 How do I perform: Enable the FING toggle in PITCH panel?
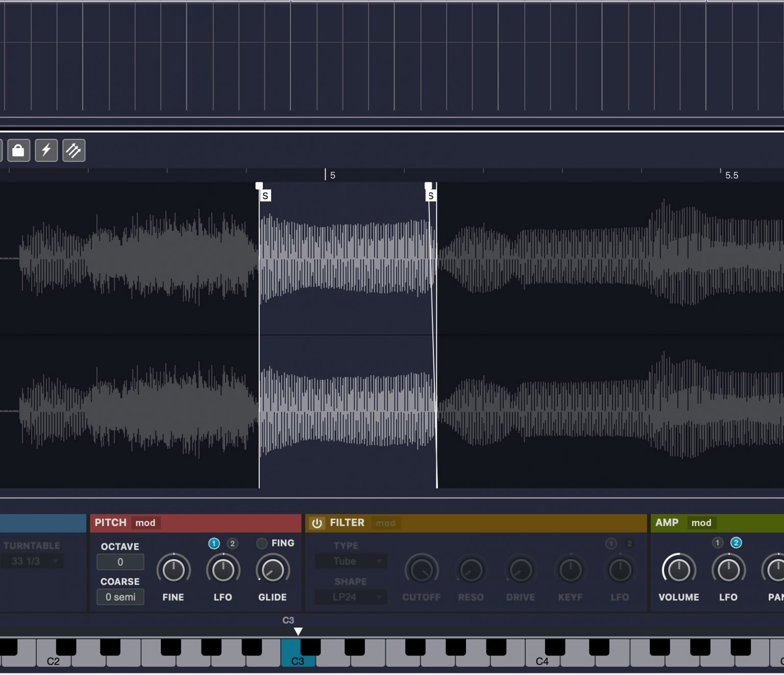[261, 543]
